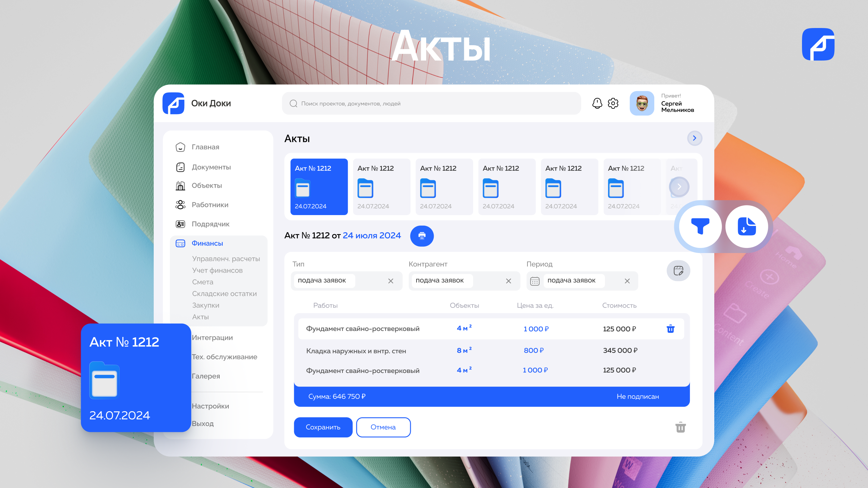Click the Не подписан status label
The image size is (868, 488).
pyautogui.click(x=638, y=397)
